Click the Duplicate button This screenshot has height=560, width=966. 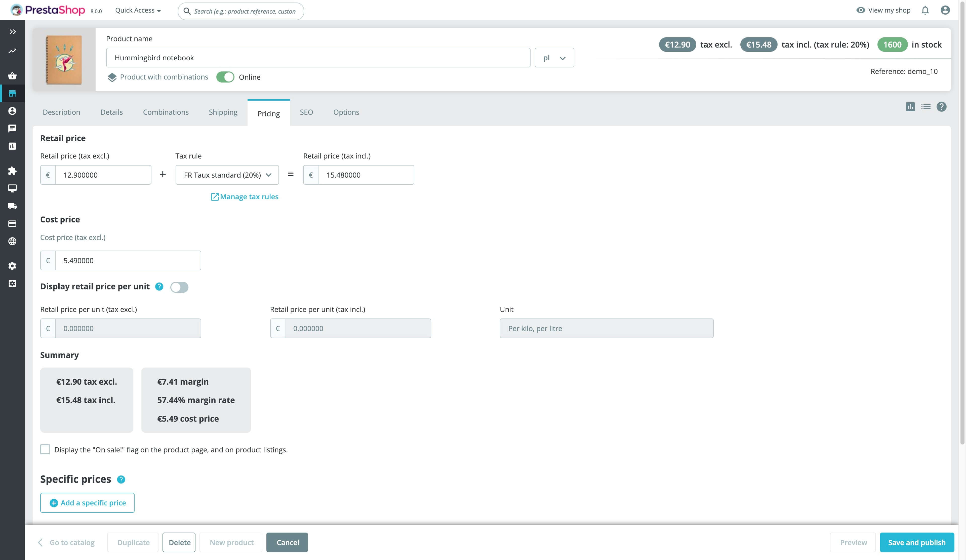pyautogui.click(x=133, y=542)
